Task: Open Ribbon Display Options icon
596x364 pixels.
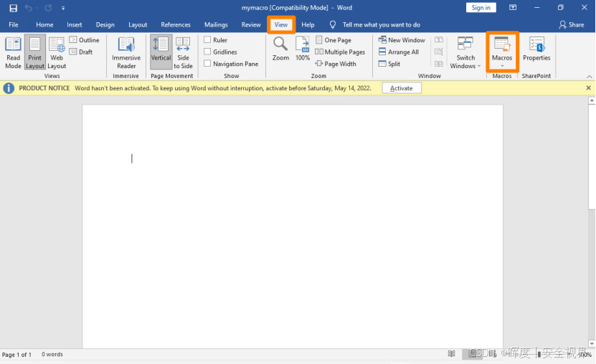Action: click(x=513, y=8)
